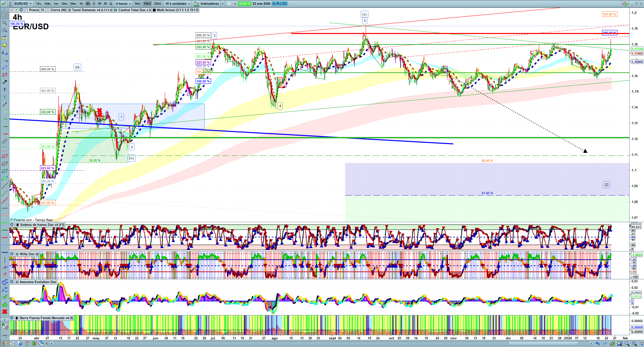Select the 12m timeframe button
Viewport: 644px width, 347px height.
click(64, 4)
